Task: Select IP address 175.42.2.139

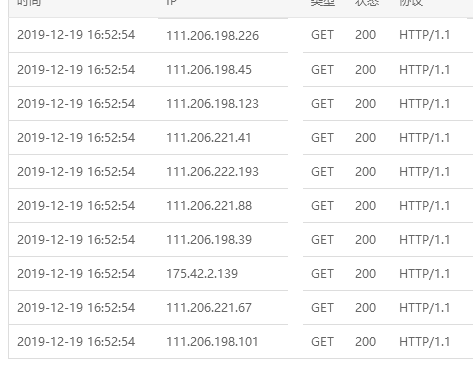Action: (x=202, y=274)
